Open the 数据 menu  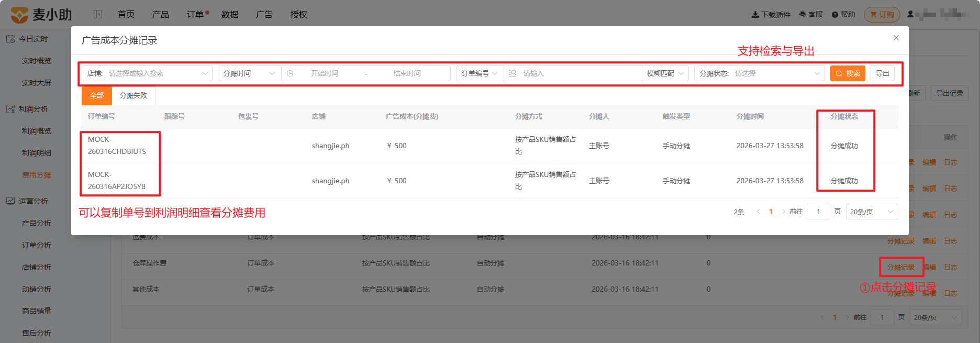click(230, 14)
